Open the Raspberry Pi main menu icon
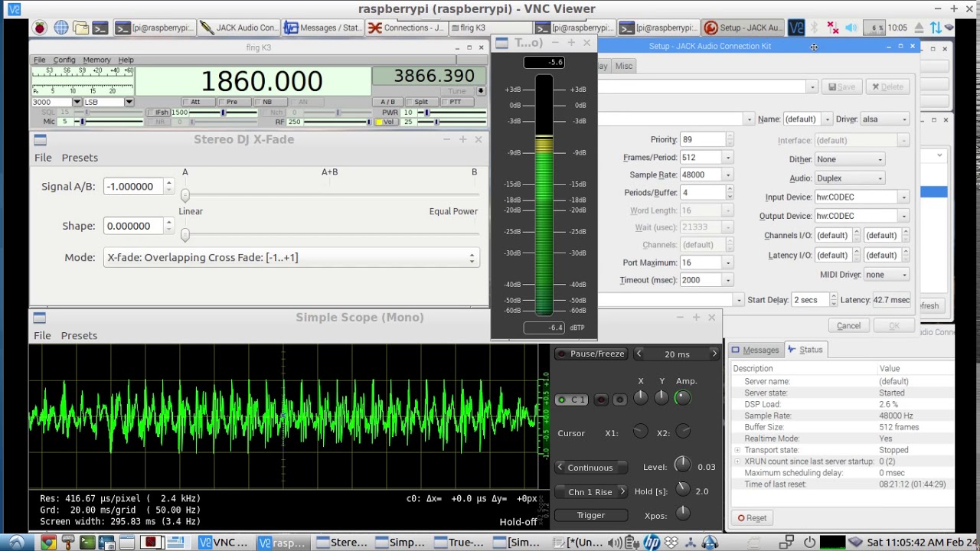Viewport: 980px width, 551px height. point(40,28)
